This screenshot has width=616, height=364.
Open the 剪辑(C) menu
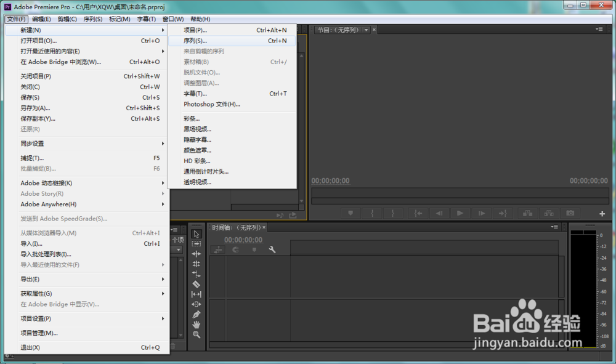pos(67,19)
